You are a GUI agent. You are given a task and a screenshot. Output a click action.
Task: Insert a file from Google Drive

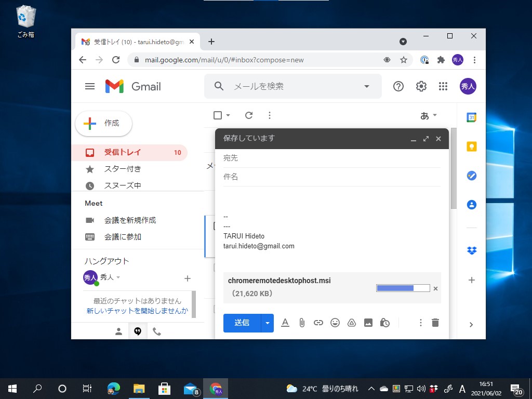click(352, 323)
